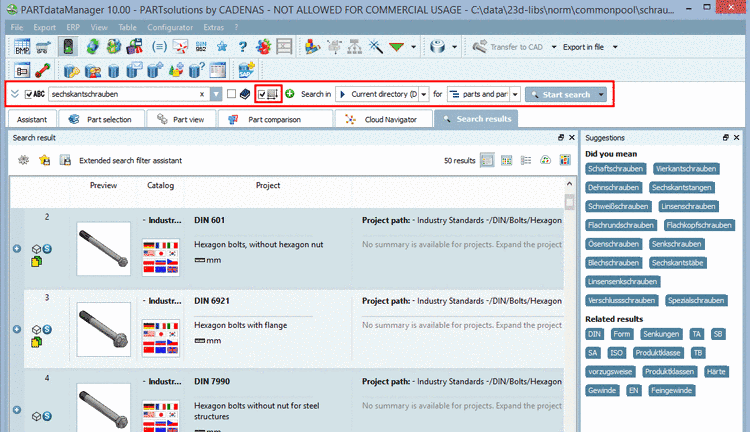Screen dimensions: 750x432
Task: Click the red wrench tool icon
Action: pos(43,70)
